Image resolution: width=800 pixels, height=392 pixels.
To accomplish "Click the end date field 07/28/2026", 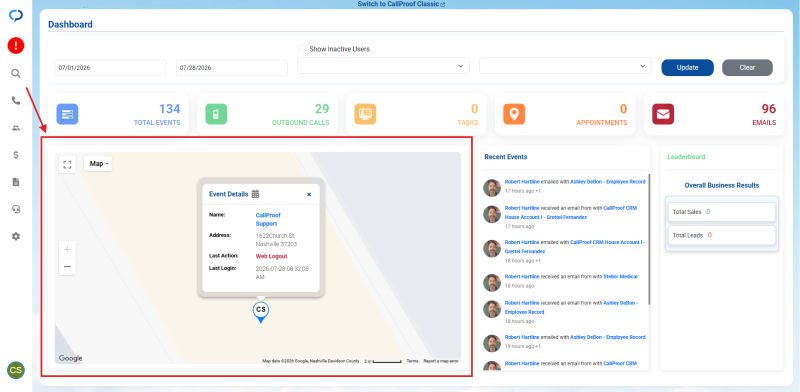I will coord(232,68).
